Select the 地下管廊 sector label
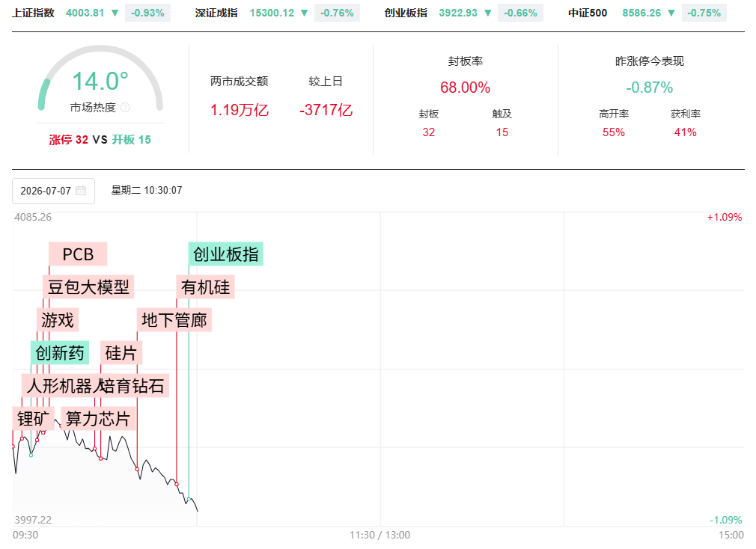 point(174,320)
